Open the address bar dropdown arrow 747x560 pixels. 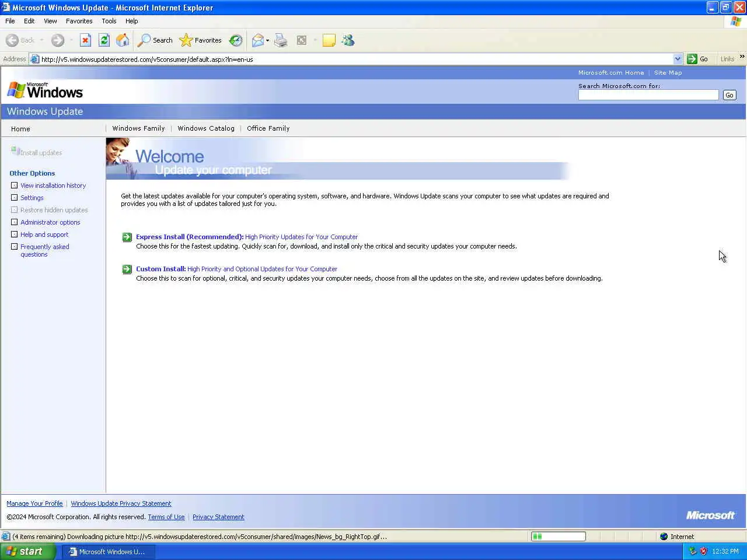678,59
